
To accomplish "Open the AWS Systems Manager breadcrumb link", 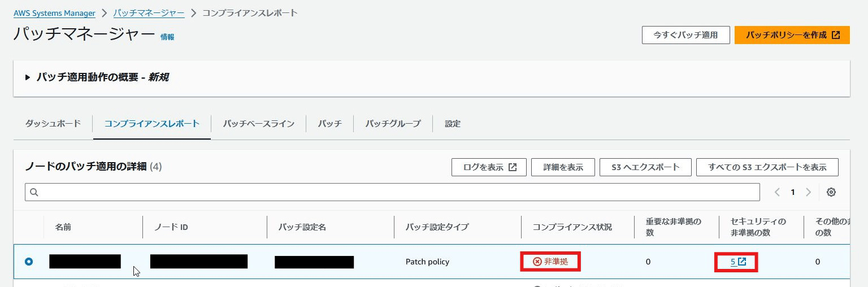I will click(x=54, y=13).
